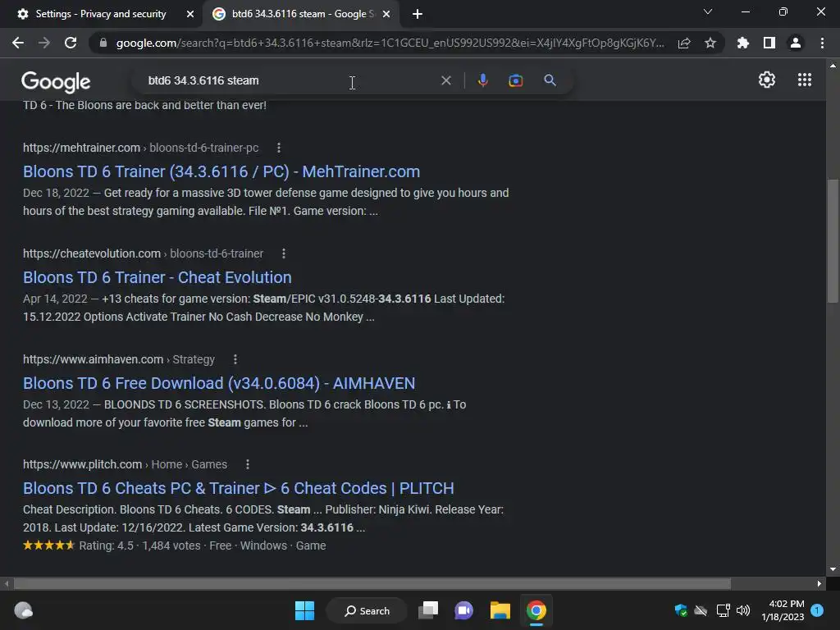Screen dimensions: 840x630
Task: Click the vertical page scrollbar thumb
Action: coord(833,241)
